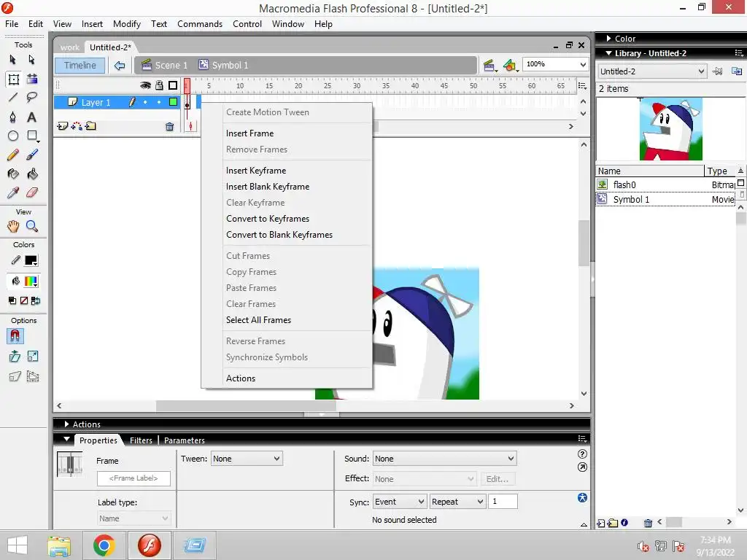
Task: Add a new layer folder in timeline
Action: (90, 126)
